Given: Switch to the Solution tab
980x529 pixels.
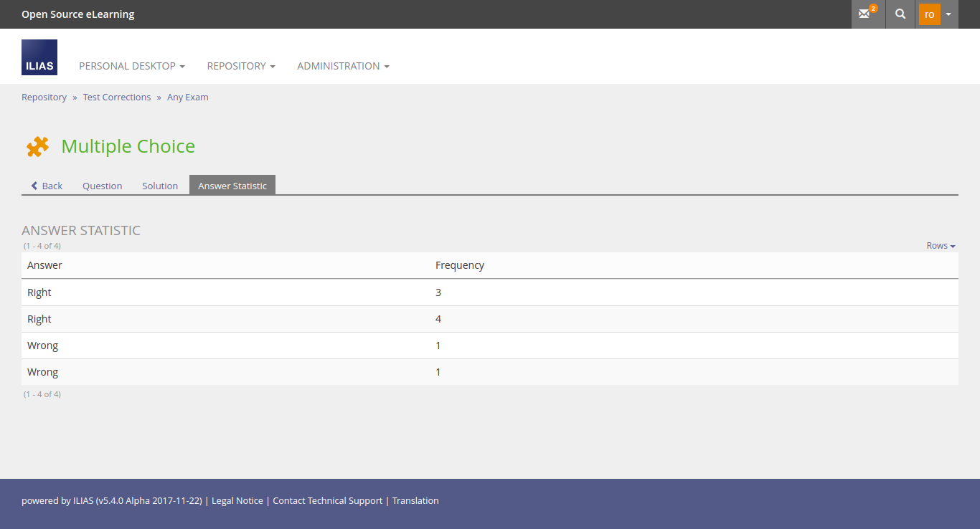Looking at the screenshot, I should coord(160,186).
